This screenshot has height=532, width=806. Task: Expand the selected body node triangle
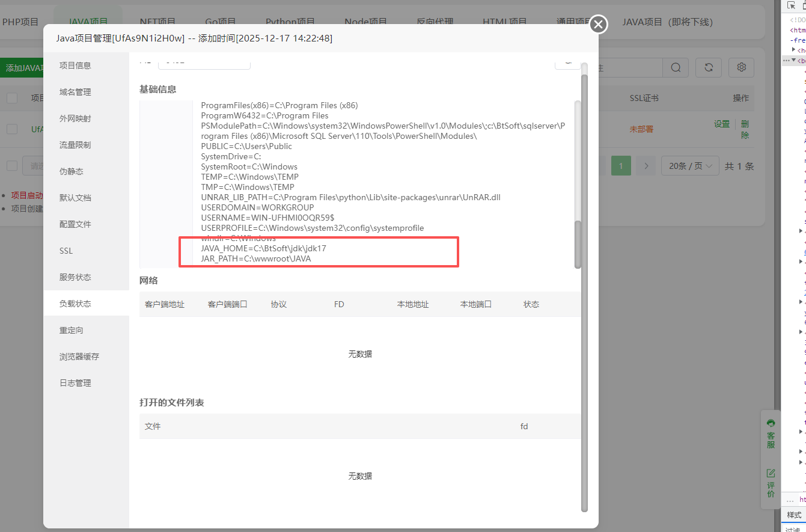pos(793,60)
